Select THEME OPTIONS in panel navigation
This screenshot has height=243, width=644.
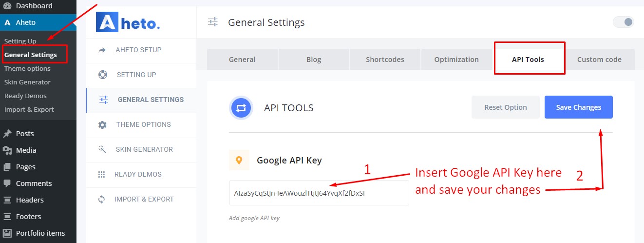[141, 124]
